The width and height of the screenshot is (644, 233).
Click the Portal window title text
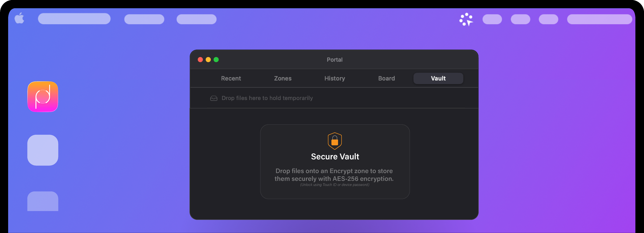(334, 60)
